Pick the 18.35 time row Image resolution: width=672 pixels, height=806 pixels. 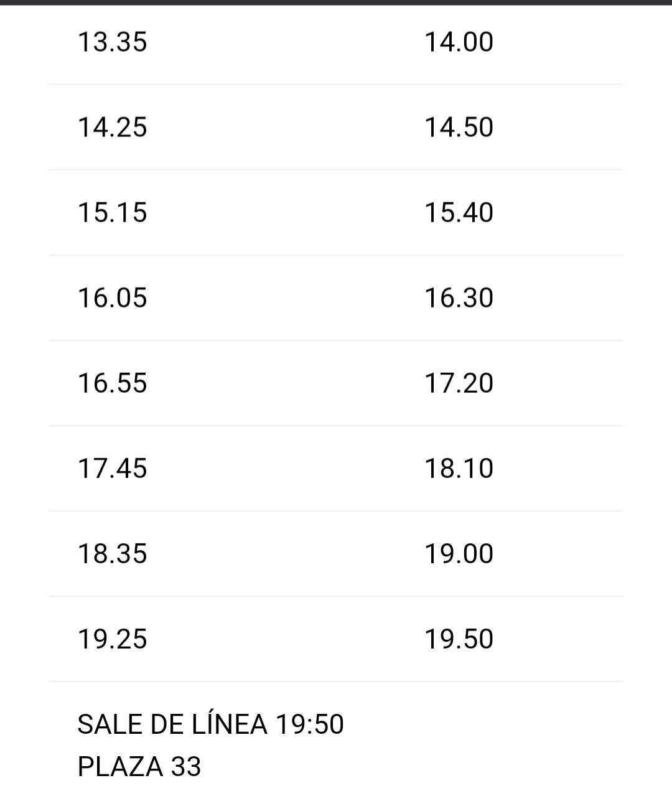pyautogui.click(x=336, y=554)
